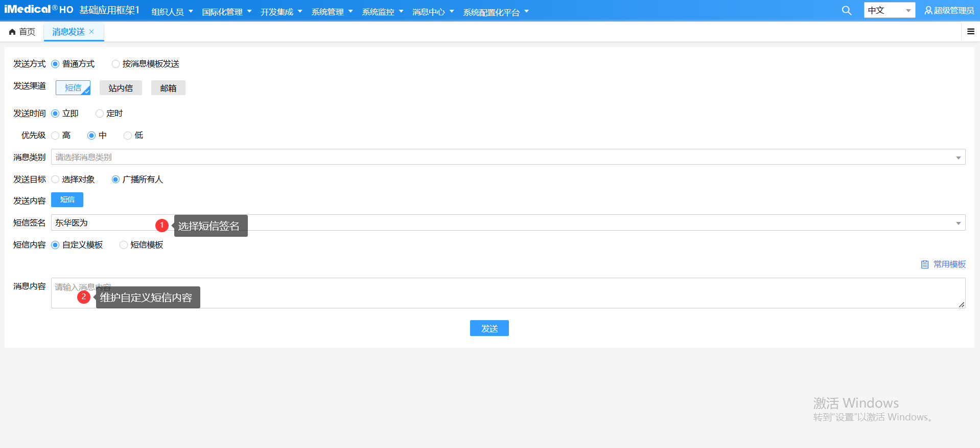The width and height of the screenshot is (980, 448).
Task: Open the 常用模板 template icon link
Action: click(924, 264)
